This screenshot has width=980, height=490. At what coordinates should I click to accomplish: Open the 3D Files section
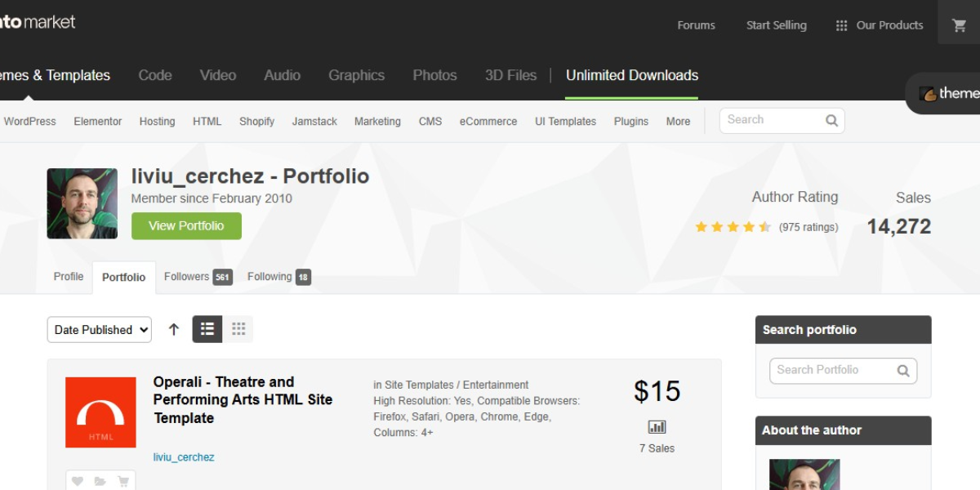(x=511, y=75)
